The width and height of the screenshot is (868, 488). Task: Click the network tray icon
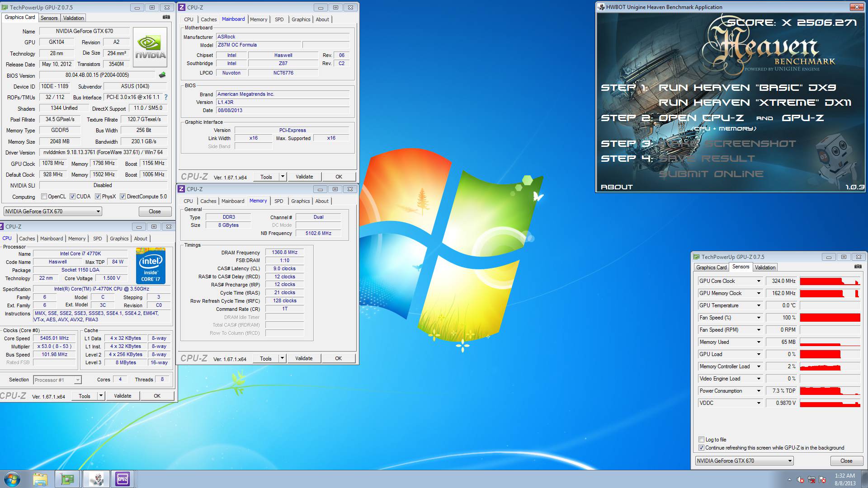click(x=811, y=479)
